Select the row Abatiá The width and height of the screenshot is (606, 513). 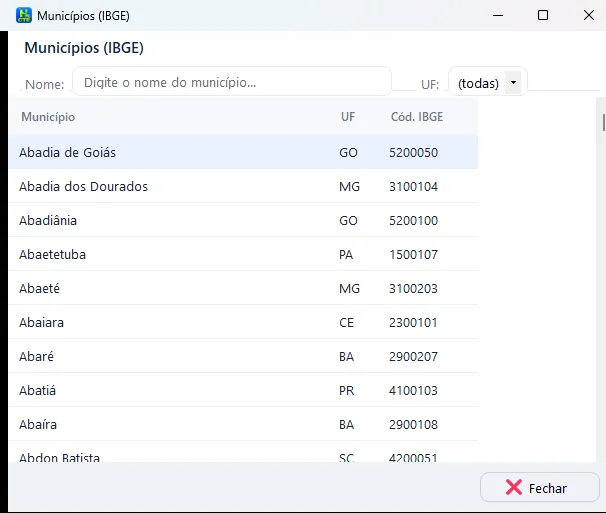pos(243,390)
